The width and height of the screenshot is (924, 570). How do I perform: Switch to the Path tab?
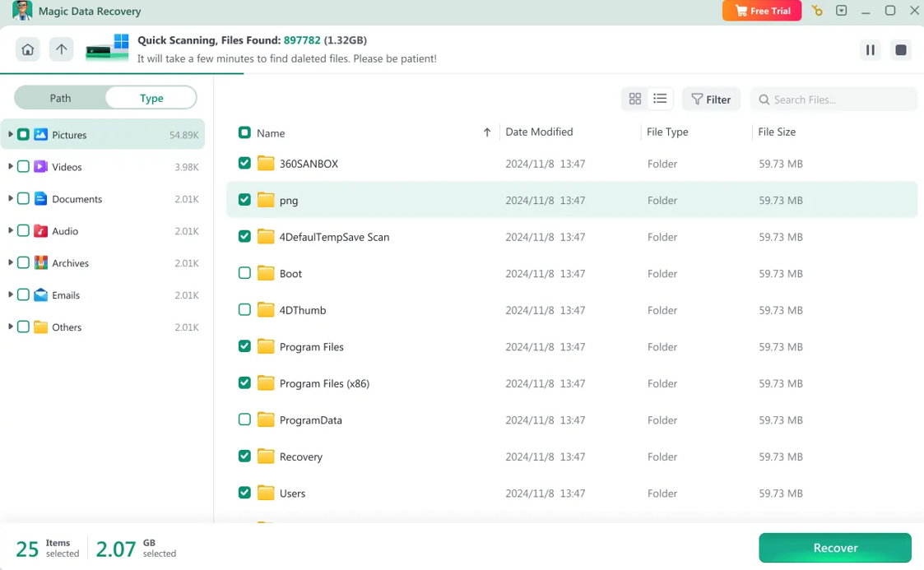(61, 98)
